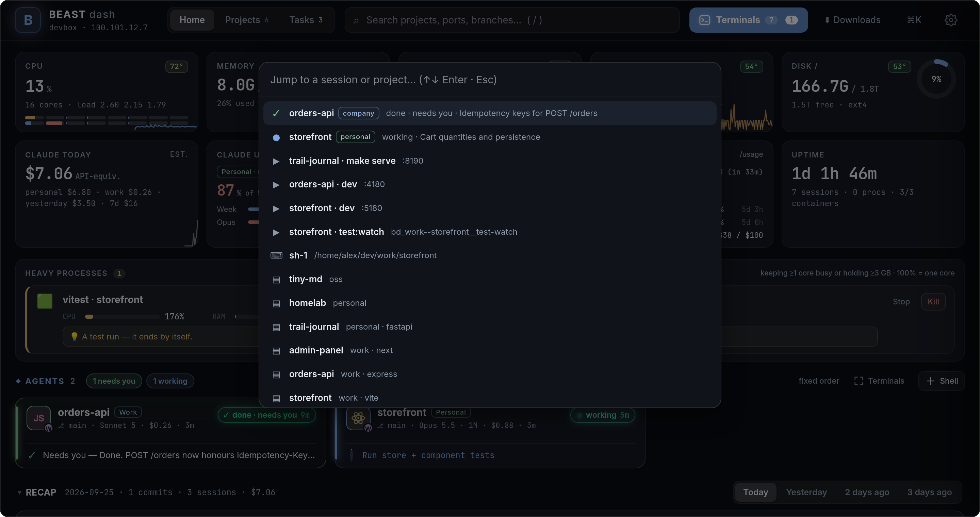Click the 'done · needs you' badge on orders-api card
This screenshot has width=980, height=517.
coord(267,415)
